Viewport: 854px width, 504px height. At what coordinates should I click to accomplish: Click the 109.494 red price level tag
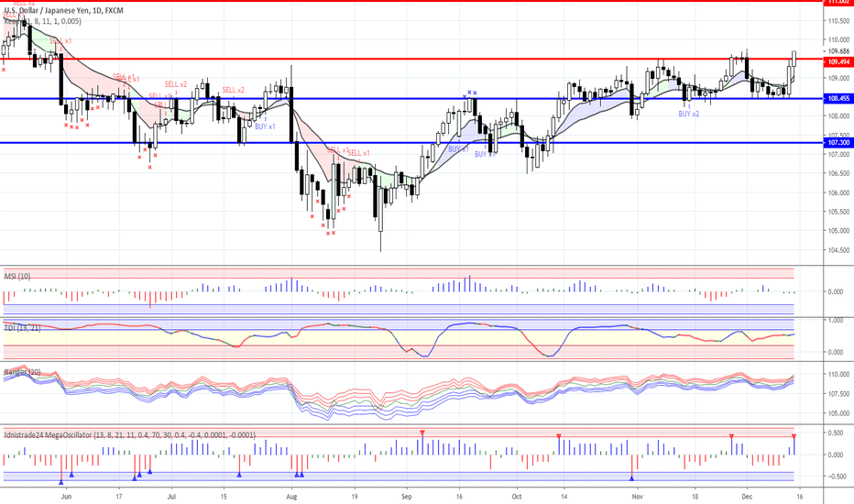(x=838, y=62)
